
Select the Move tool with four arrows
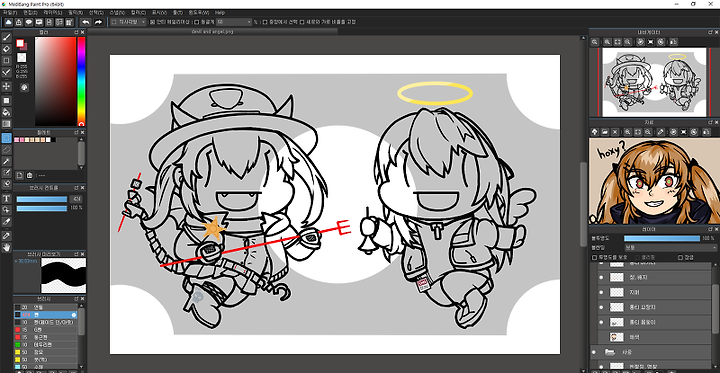point(6,86)
